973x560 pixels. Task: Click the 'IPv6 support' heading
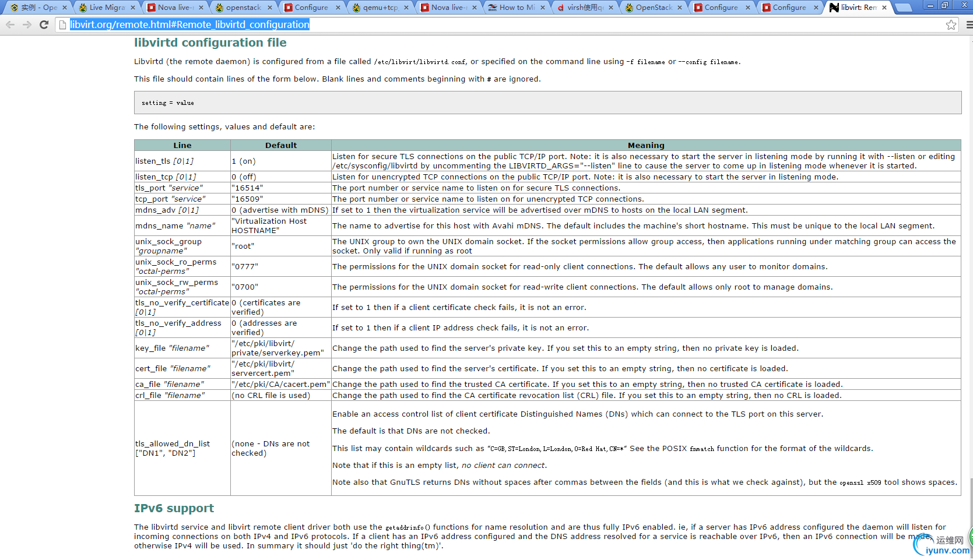(174, 508)
